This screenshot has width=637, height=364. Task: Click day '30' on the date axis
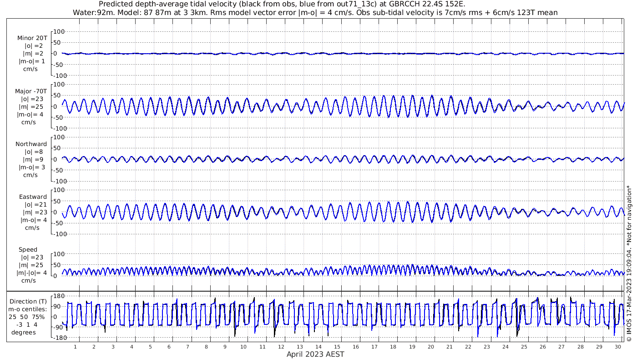pos(617,347)
